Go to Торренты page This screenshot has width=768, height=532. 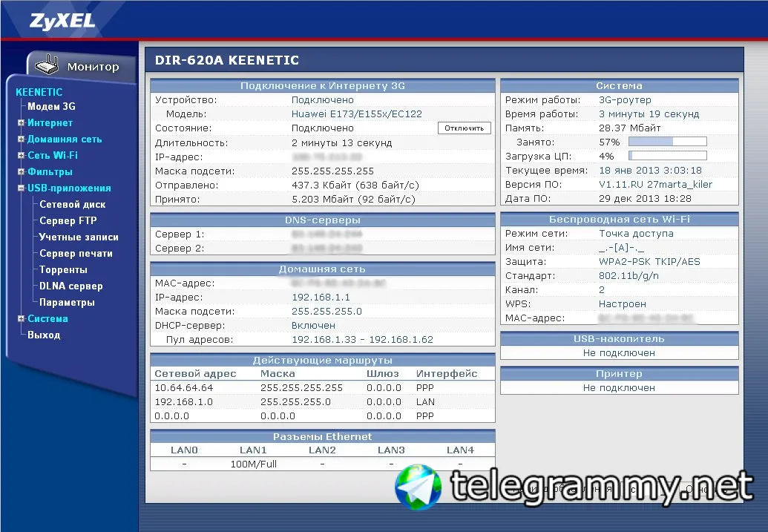click(63, 269)
